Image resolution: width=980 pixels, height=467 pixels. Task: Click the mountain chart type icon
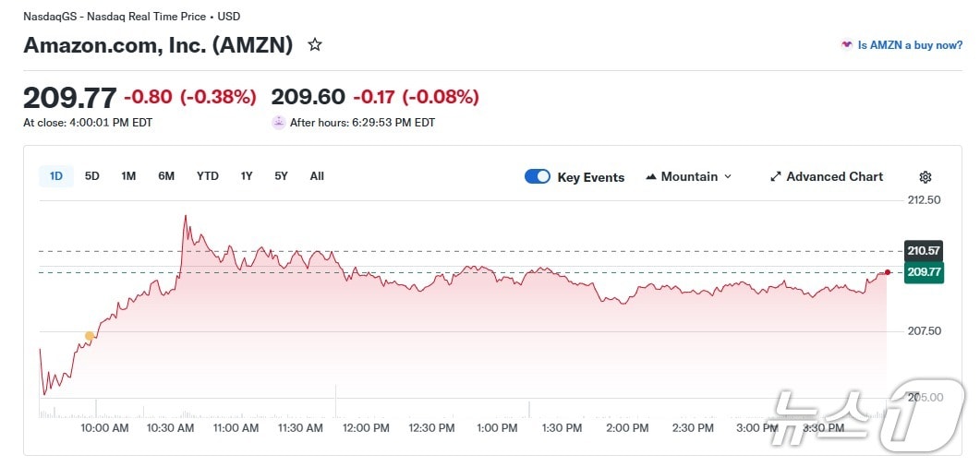(651, 176)
